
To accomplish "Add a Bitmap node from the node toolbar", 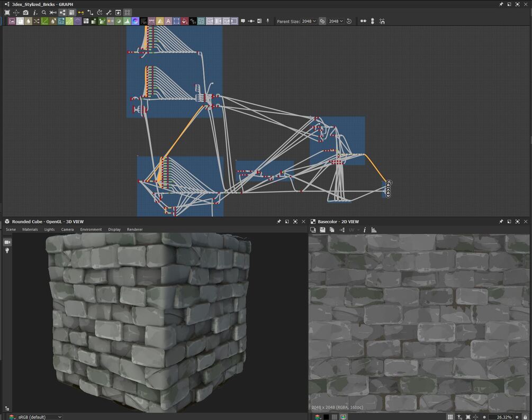I will coord(12,21).
